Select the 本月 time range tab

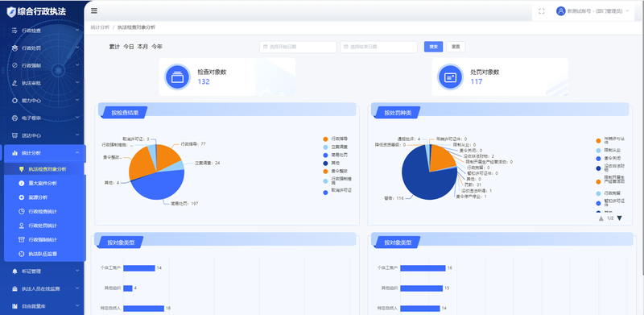pos(142,47)
